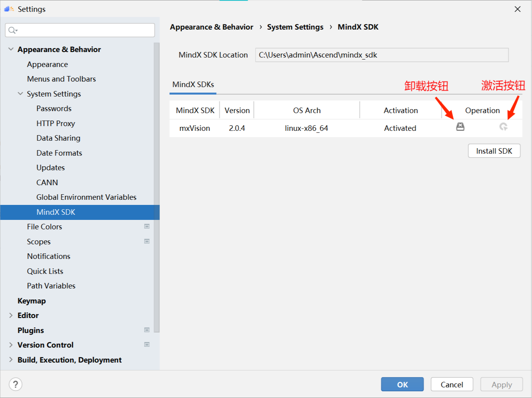Expand the Build, Execution, Deployment section

click(x=11, y=360)
